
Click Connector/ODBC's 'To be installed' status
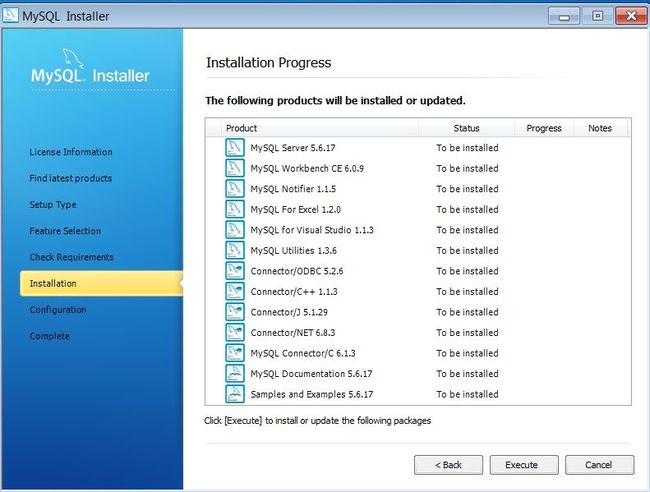467,271
